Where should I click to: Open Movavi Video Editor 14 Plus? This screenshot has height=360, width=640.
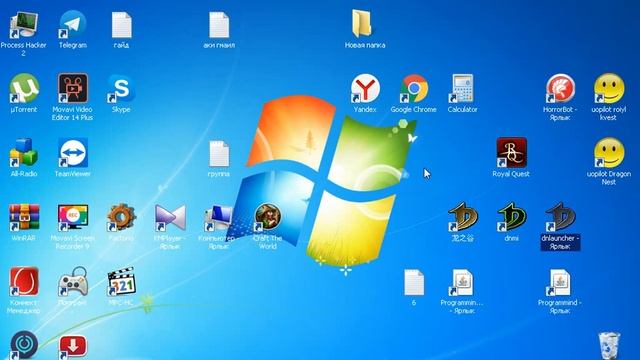click(73, 88)
